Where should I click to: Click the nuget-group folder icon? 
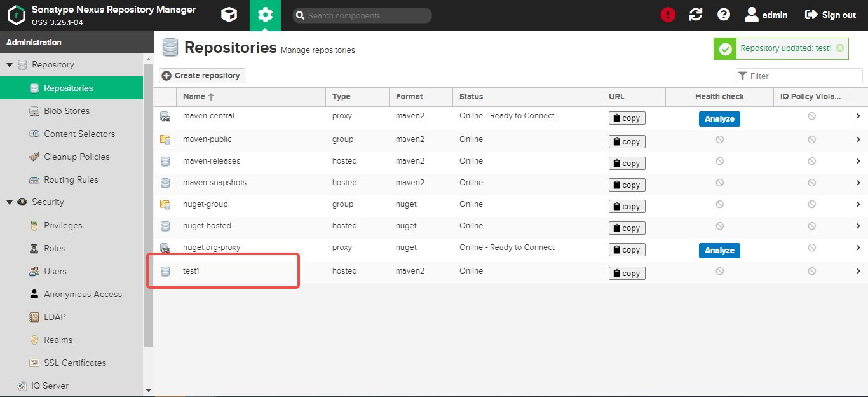tap(165, 204)
